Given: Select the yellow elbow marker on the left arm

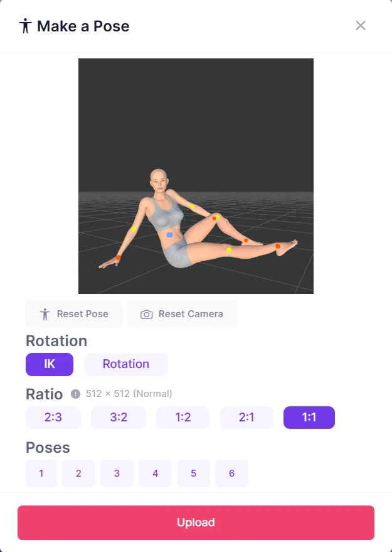Looking at the screenshot, I should 134,229.
